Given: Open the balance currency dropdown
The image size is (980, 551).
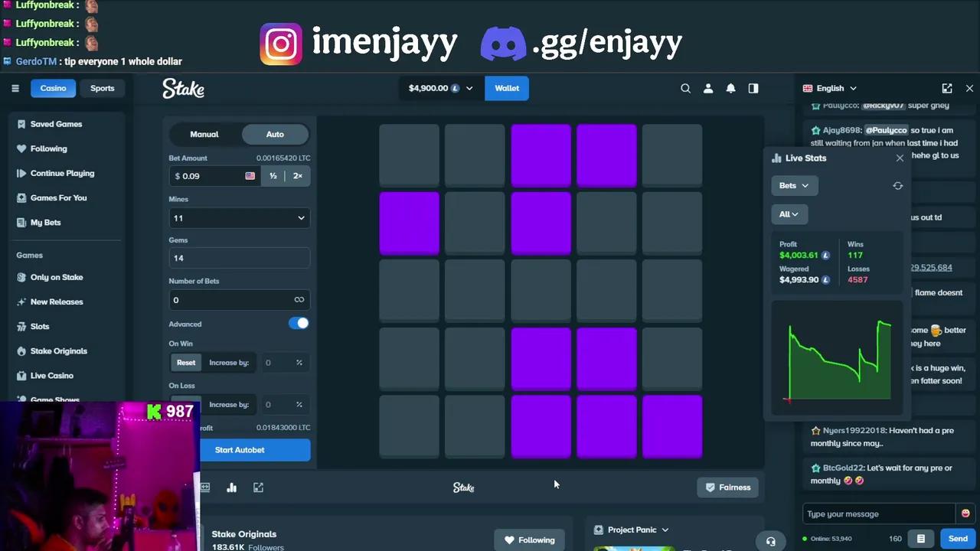Looking at the screenshot, I should (441, 88).
